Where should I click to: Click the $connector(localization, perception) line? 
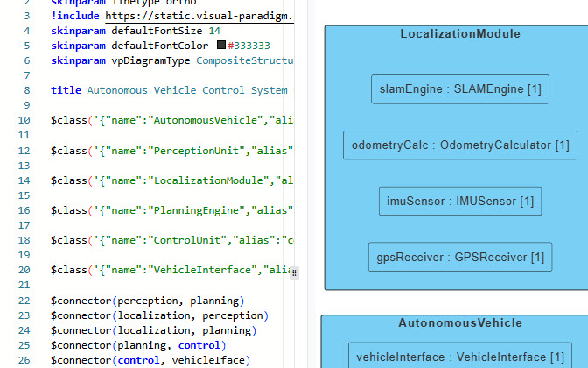tap(160, 315)
